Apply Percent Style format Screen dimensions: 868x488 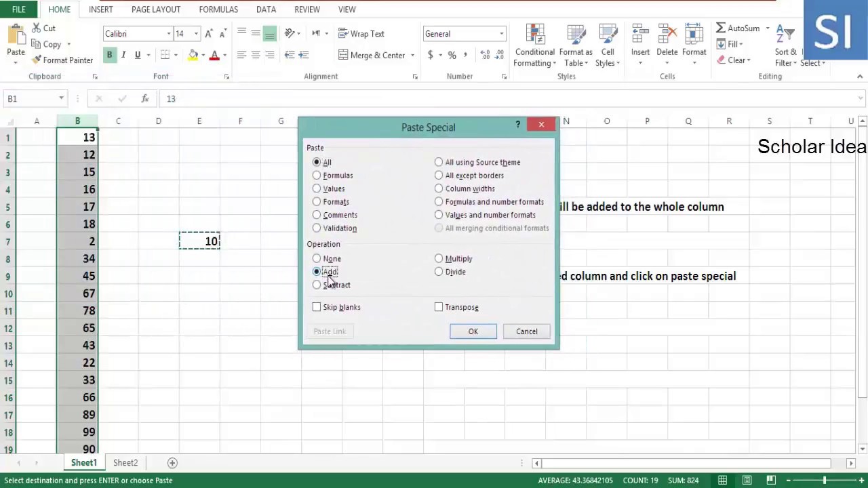click(x=452, y=55)
